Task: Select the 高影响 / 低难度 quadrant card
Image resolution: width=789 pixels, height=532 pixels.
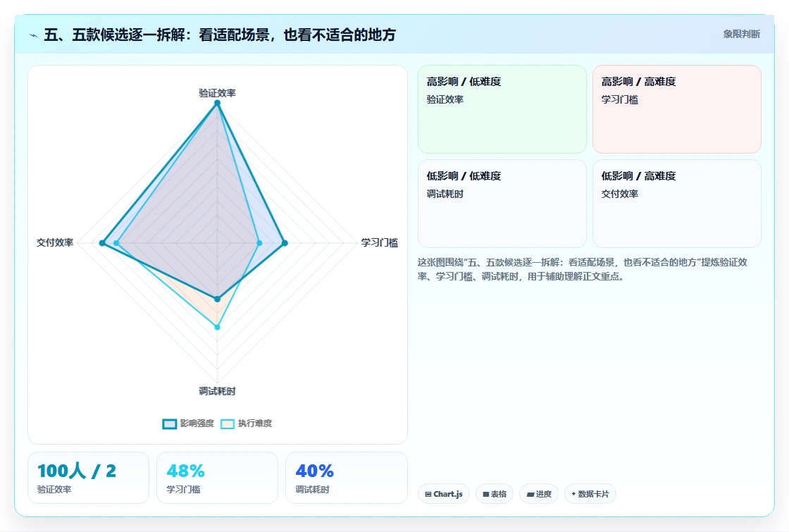Action: click(502, 109)
